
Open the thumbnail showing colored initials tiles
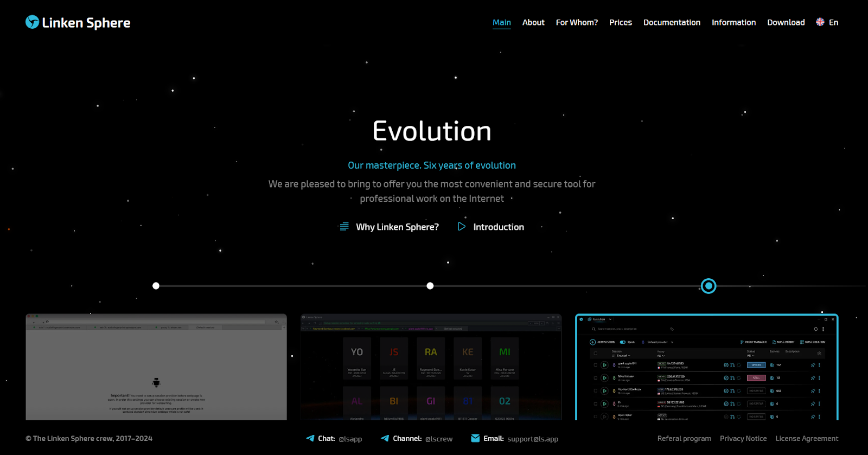pyautogui.click(x=431, y=367)
